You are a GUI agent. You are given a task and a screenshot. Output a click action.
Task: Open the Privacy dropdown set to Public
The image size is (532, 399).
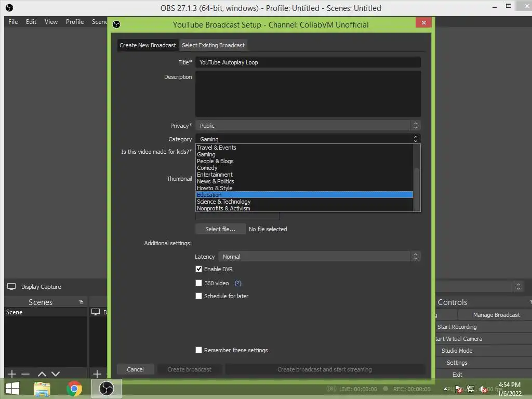pyautogui.click(x=308, y=126)
